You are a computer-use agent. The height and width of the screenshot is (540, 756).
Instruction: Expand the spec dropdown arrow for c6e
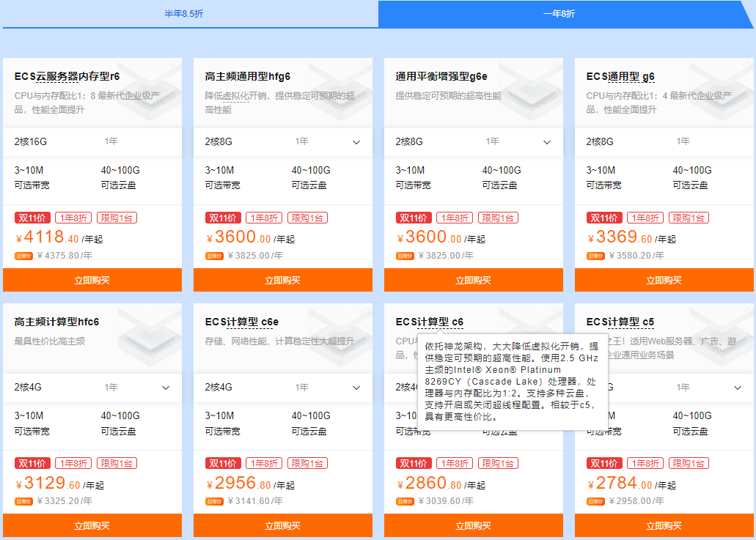[x=356, y=388]
